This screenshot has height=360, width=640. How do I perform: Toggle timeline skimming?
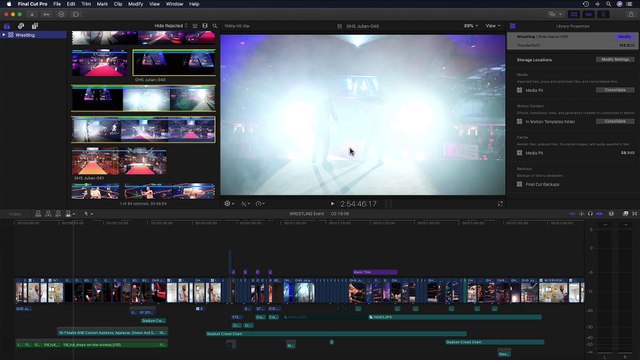pyautogui.click(x=572, y=213)
